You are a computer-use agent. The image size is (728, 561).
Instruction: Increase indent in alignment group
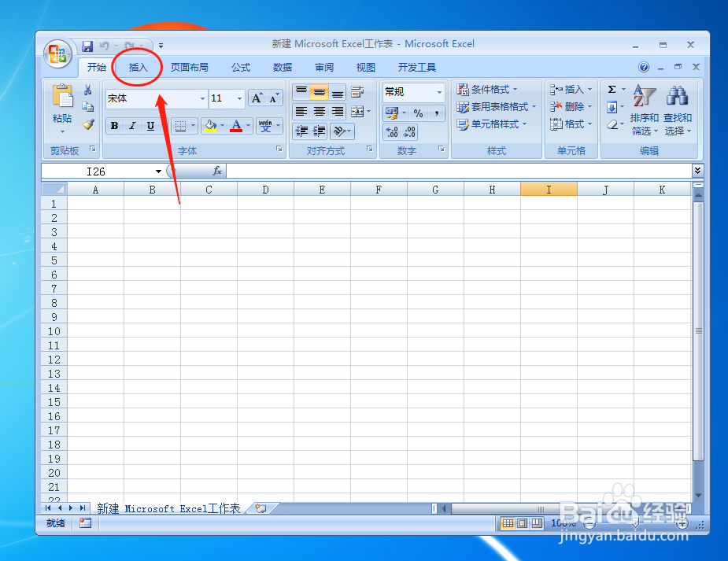[319, 131]
